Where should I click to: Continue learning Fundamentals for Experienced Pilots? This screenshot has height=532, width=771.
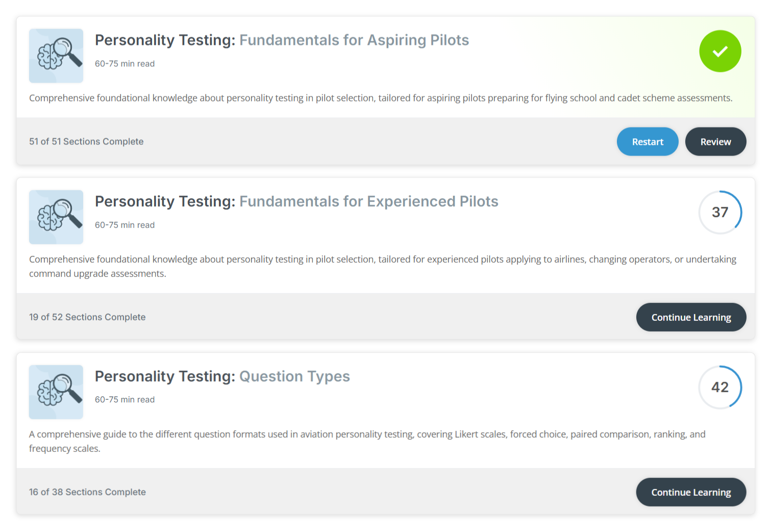pos(691,317)
